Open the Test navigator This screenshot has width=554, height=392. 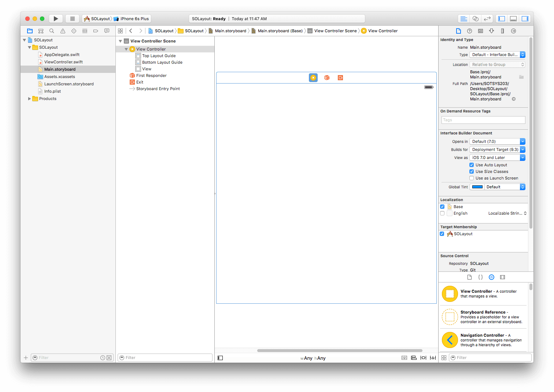click(x=74, y=31)
